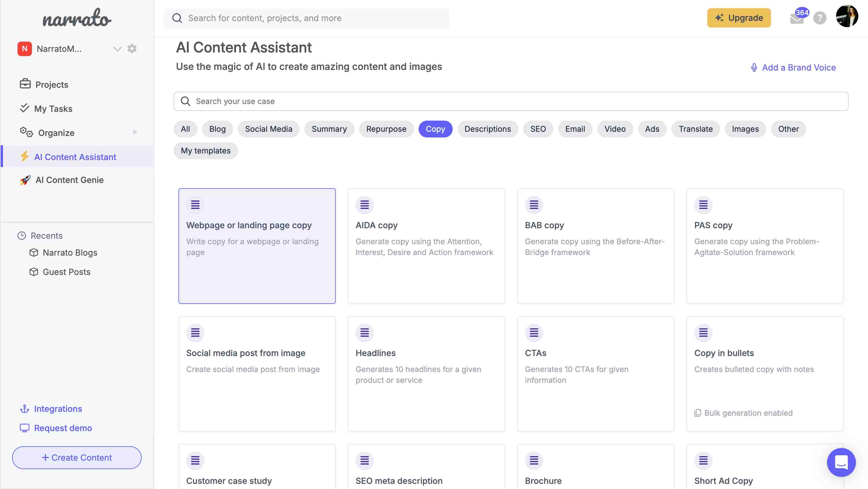
Task: Click the Webpage or landing page copy icon
Action: (x=195, y=205)
